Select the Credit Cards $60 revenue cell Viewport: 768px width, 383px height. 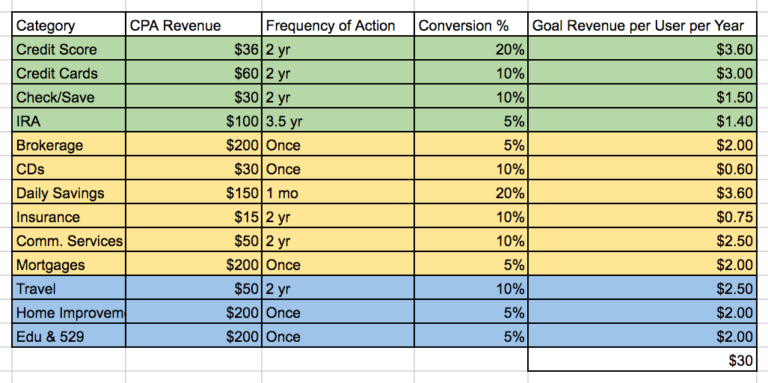(193, 73)
